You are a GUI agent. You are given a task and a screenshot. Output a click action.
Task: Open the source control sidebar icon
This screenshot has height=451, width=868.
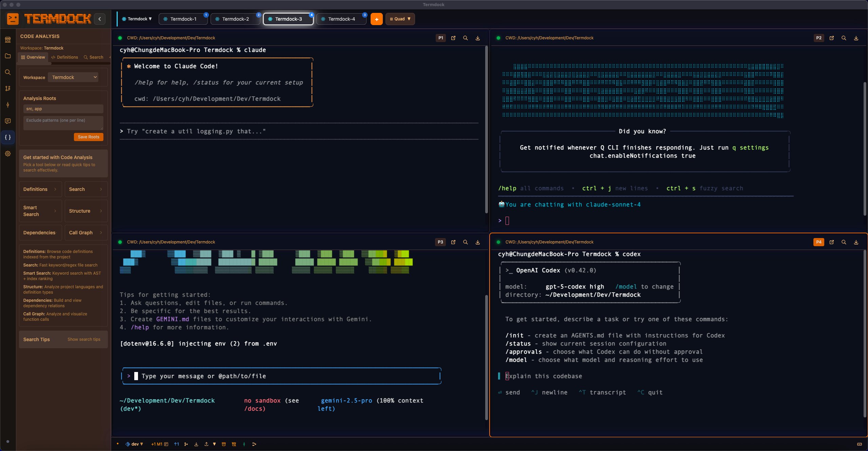pos(8,88)
